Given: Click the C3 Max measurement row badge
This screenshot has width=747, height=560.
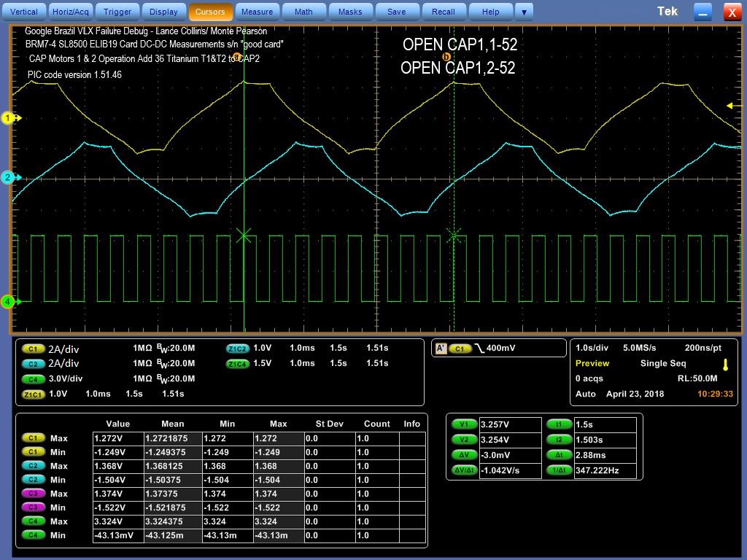Looking at the screenshot, I should coord(33,494).
